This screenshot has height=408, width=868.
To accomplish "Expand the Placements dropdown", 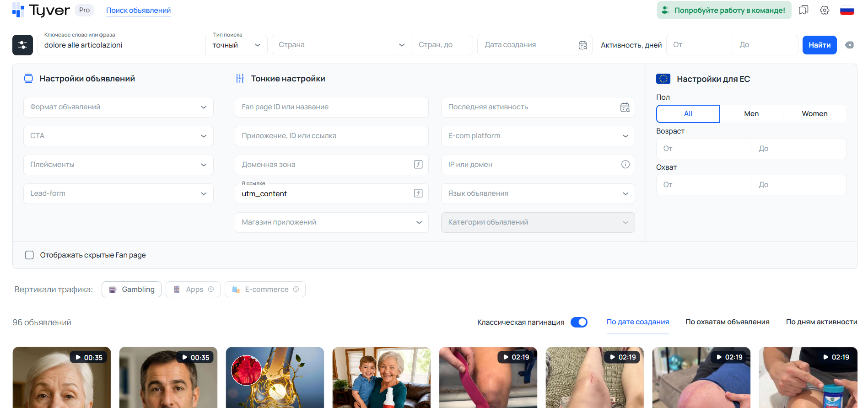I will pyautogui.click(x=119, y=165).
